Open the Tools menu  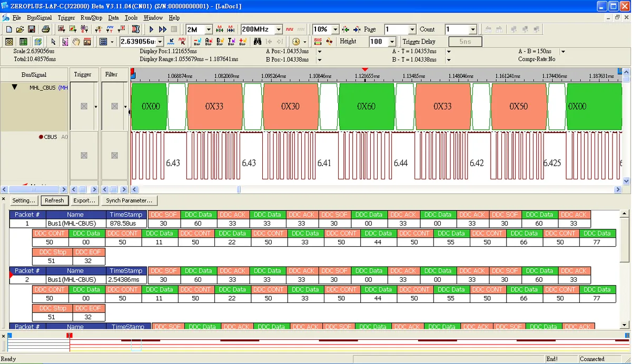point(131,18)
